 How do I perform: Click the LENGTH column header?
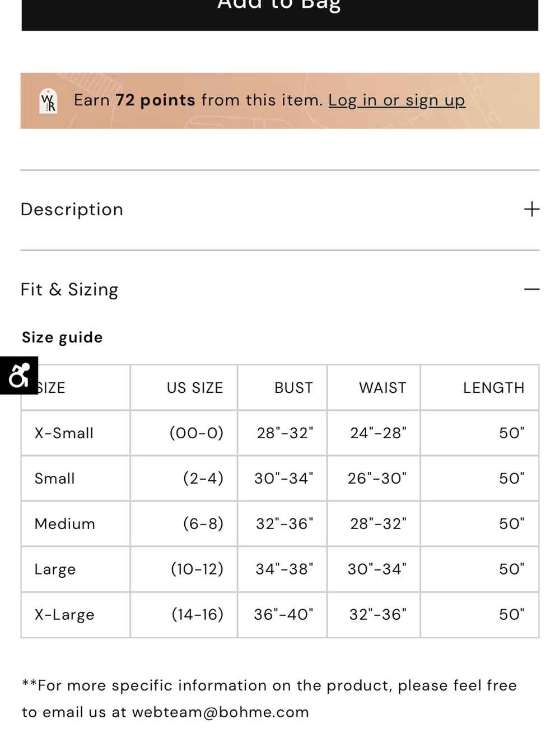(494, 388)
